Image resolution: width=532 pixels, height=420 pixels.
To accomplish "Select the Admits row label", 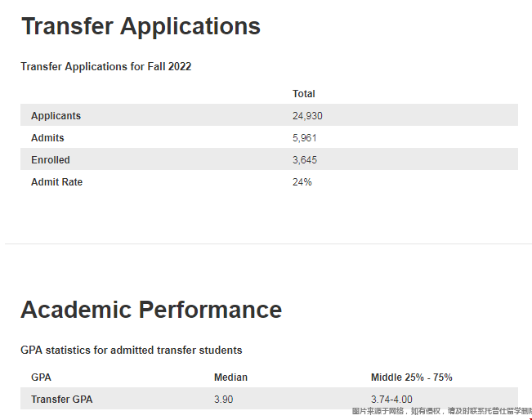I will point(47,138).
